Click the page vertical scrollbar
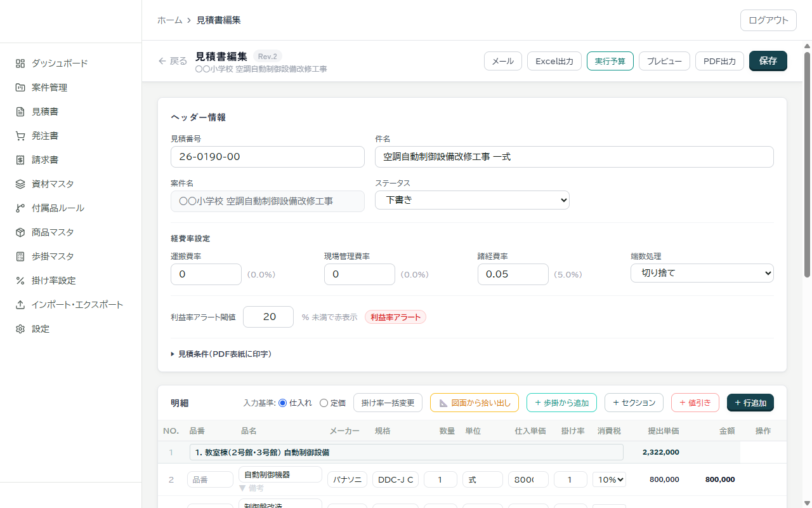Screen dimensions: 812x508 807,165
